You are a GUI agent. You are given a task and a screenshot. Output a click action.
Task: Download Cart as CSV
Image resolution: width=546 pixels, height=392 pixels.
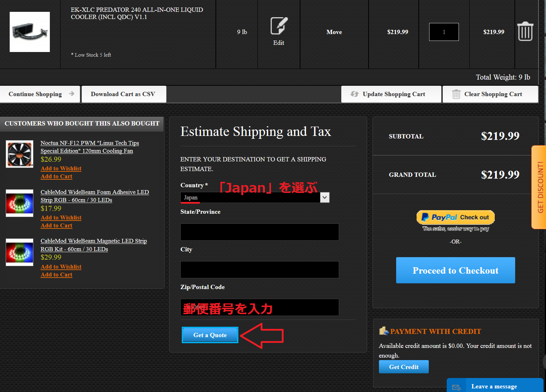click(x=124, y=94)
